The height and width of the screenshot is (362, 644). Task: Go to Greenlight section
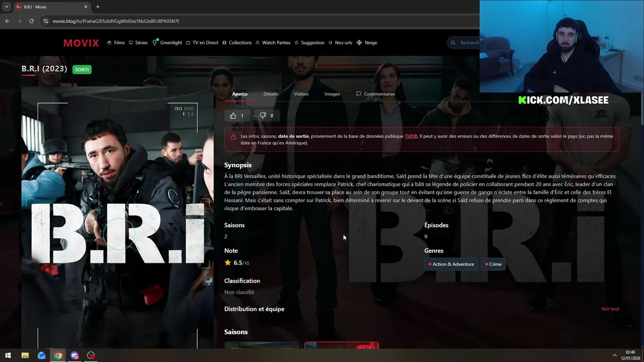[167, 43]
